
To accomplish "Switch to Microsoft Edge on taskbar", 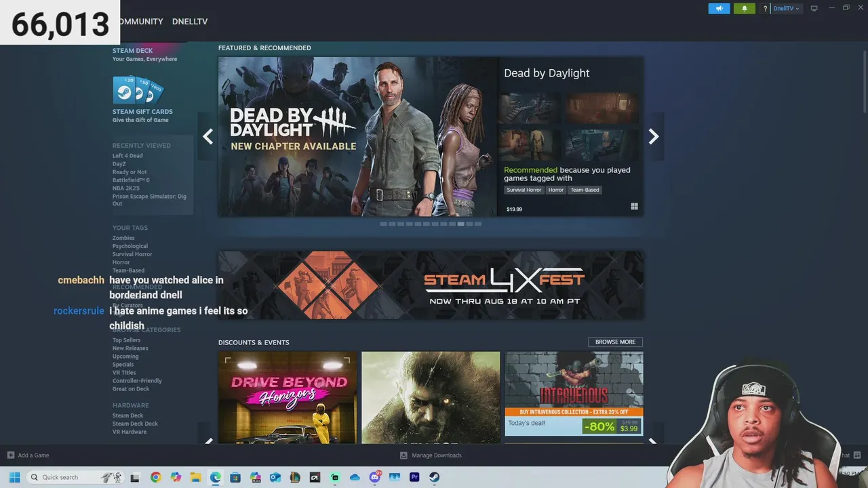I will (215, 477).
